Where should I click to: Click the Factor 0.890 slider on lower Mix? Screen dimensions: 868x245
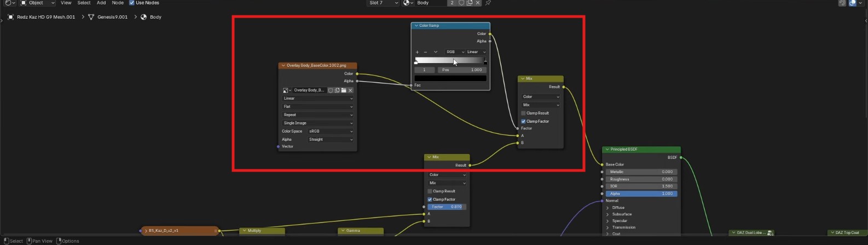point(447,207)
